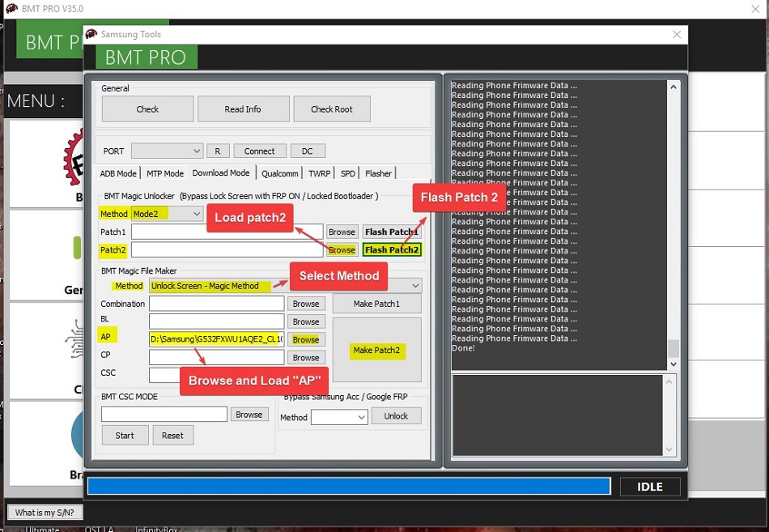Browse for the Combination file
This screenshot has height=532, width=769.
306,304
